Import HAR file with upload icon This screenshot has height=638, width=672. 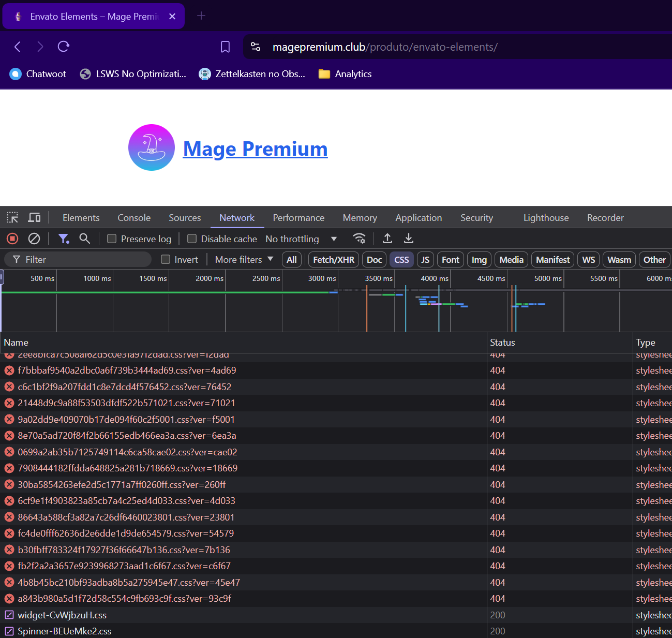387,239
